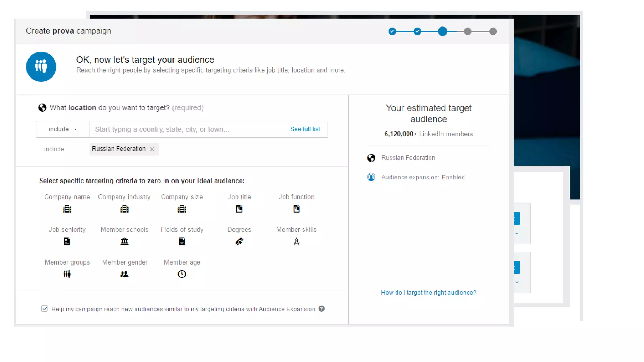The height and width of the screenshot is (362, 644).
Task: Select the Degrees graduation icon
Action: [x=239, y=242]
